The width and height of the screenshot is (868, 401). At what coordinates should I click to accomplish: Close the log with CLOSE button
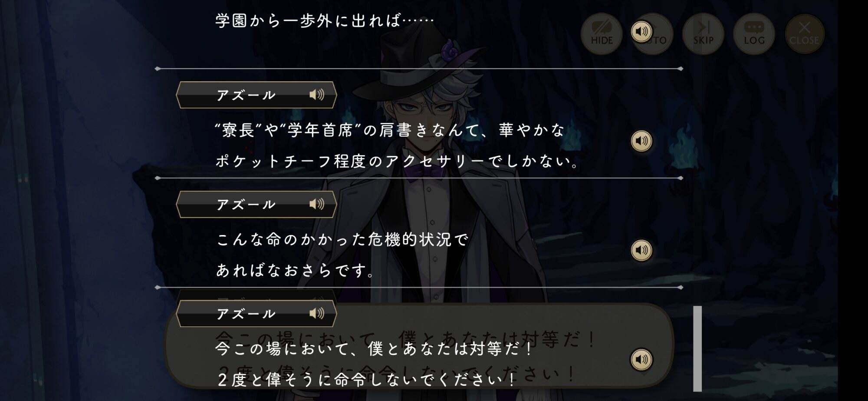[x=804, y=34]
